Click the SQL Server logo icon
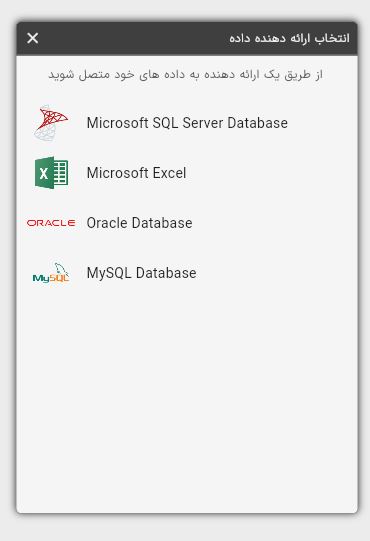Screen dimensions: 370x541 51,123
